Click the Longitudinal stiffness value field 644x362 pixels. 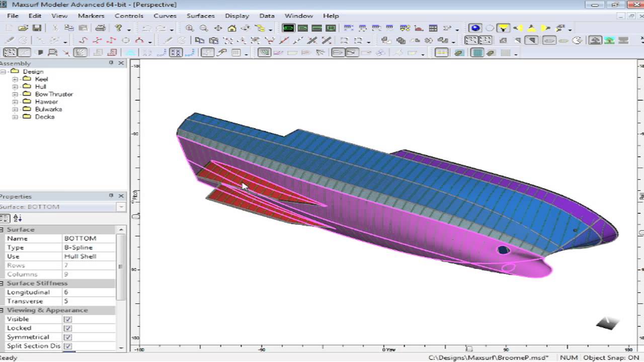88,292
